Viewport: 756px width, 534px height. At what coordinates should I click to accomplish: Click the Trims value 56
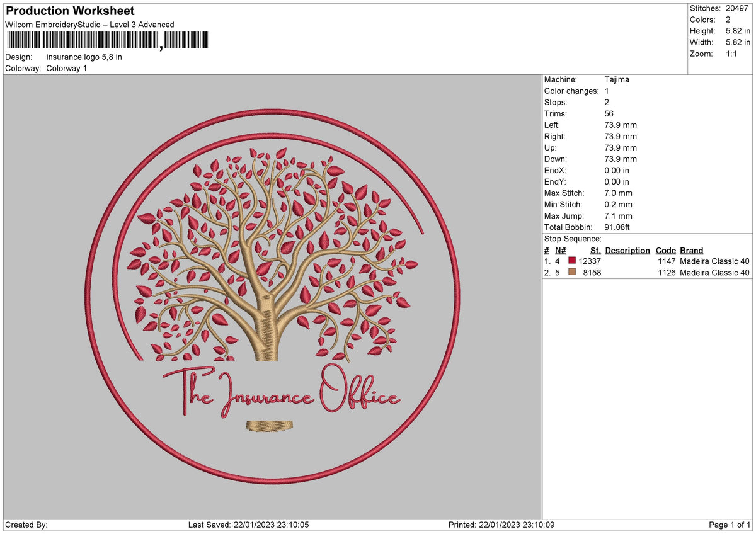click(x=609, y=113)
